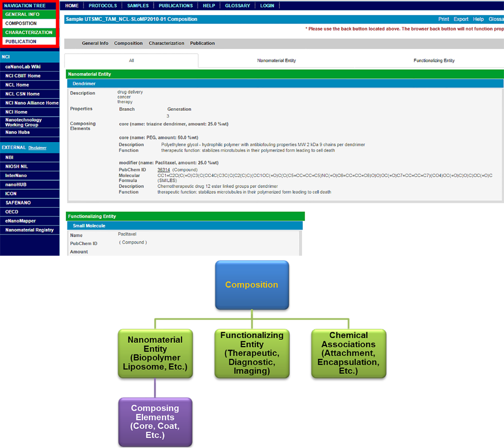The height and width of the screenshot is (448, 504).
Task: Open the caNanoLab Wiki sidebar link
Action: (x=23, y=67)
